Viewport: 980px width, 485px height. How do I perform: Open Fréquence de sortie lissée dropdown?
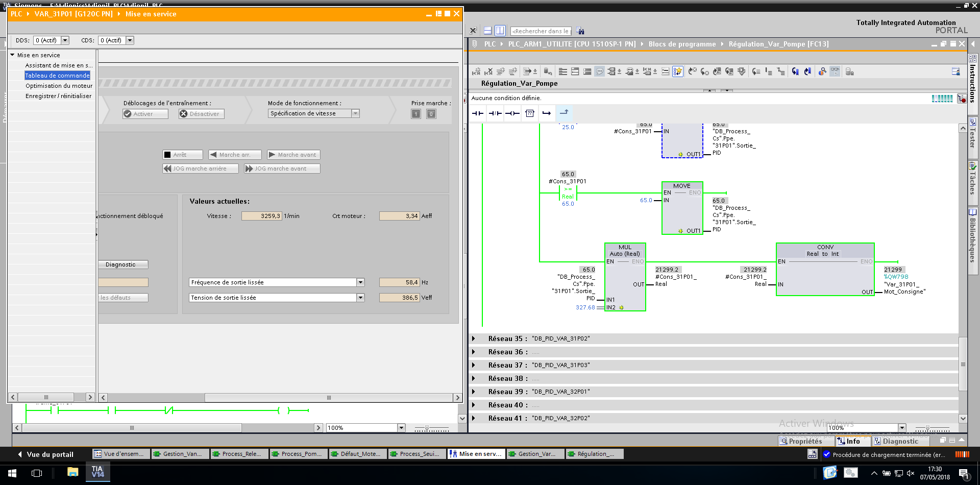point(360,282)
